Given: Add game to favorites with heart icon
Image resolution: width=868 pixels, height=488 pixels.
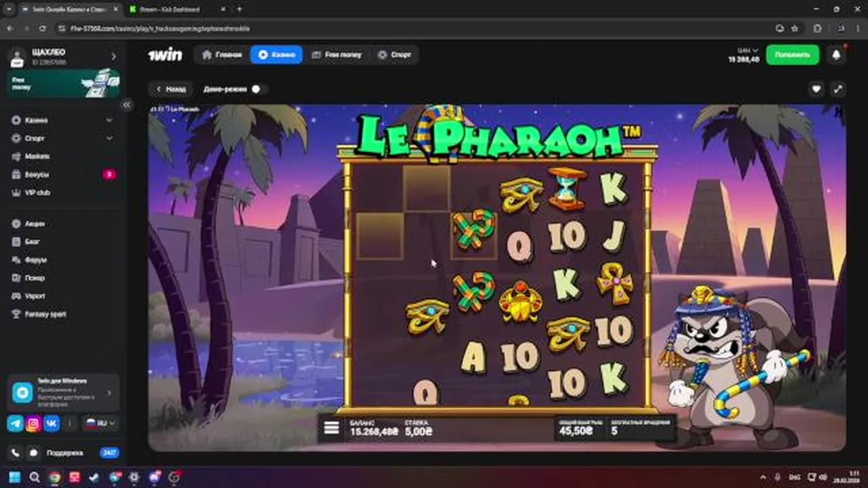Looking at the screenshot, I should coord(816,89).
